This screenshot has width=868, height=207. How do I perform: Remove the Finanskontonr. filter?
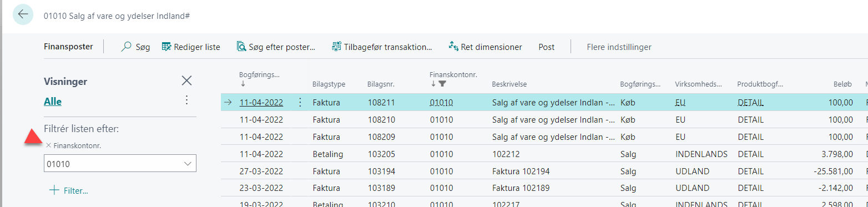49,145
